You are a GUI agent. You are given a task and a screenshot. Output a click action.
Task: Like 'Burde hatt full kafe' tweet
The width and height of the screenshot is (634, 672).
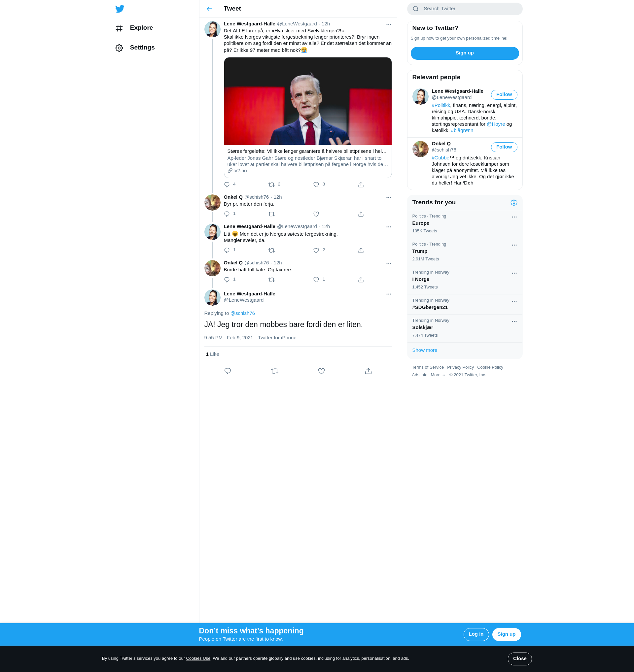[316, 280]
